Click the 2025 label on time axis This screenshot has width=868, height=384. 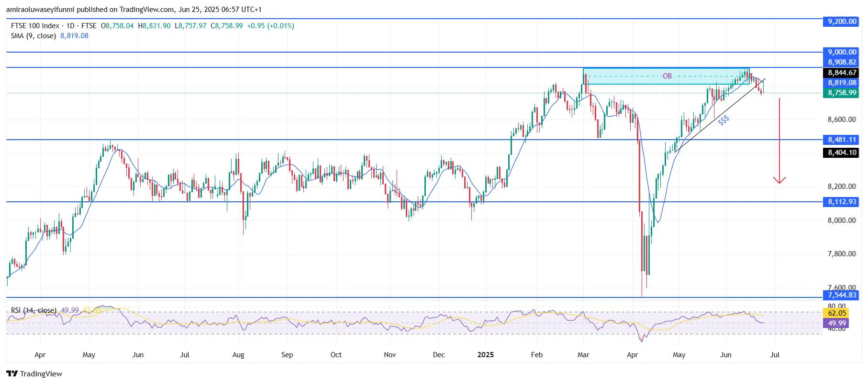click(x=485, y=355)
